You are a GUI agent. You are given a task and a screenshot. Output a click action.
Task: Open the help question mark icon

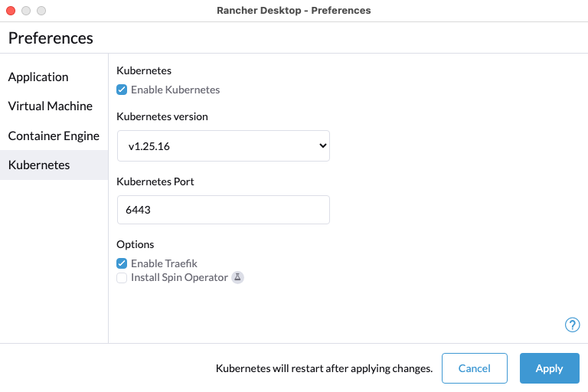click(x=572, y=325)
